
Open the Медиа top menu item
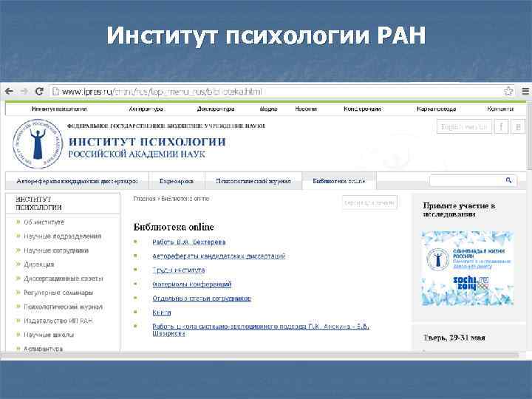pos(269,109)
